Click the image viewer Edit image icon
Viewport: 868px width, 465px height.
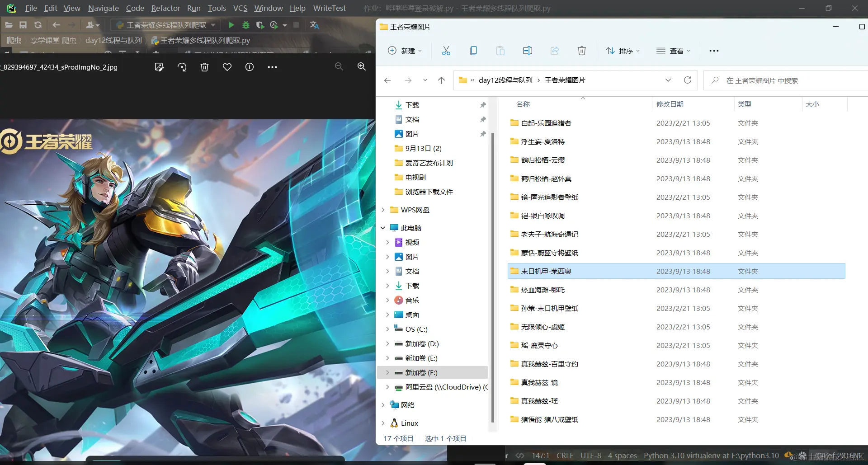(159, 67)
